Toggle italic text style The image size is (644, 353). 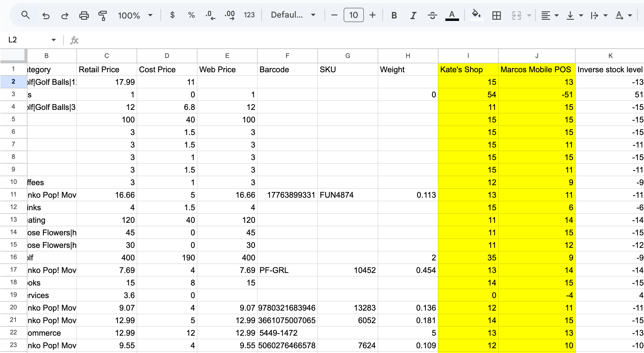(x=413, y=15)
